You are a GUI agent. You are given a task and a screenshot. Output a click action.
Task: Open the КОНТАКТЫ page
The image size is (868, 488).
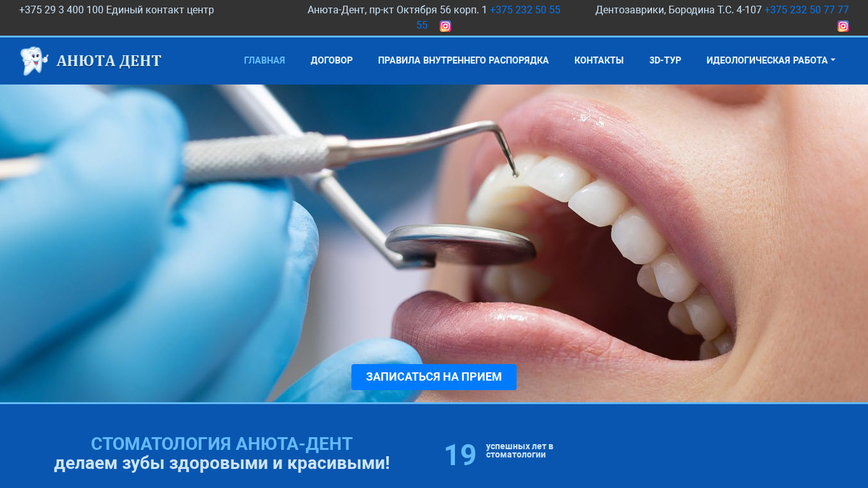pos(599,60)
